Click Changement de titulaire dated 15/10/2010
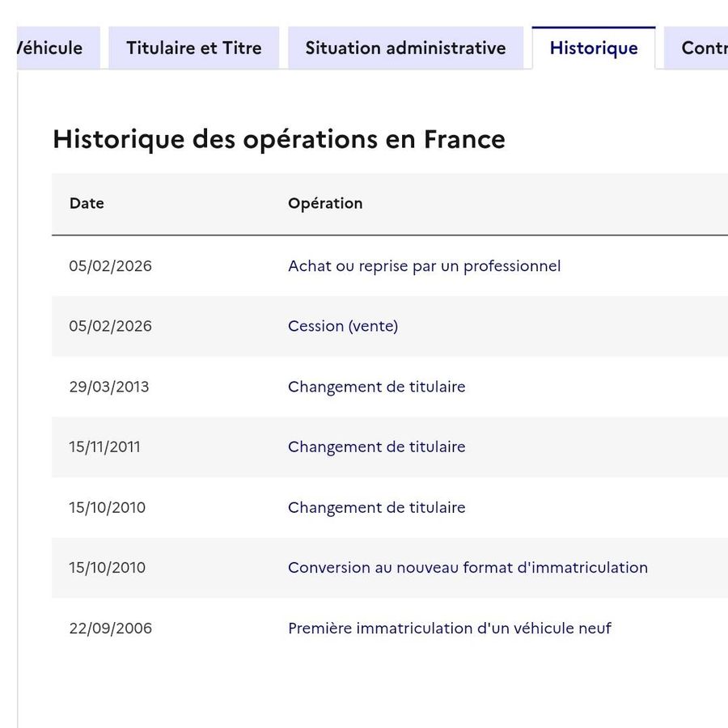 [x=376, y=507]
